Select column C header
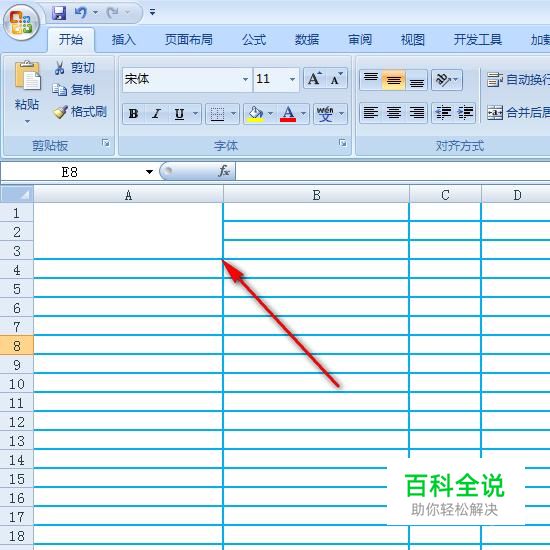The image size is (550, 550). coord(445,195)
